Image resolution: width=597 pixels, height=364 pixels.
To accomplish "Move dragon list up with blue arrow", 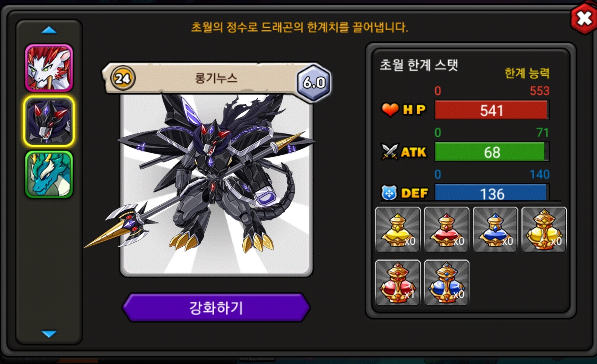I will coord(49,30).
